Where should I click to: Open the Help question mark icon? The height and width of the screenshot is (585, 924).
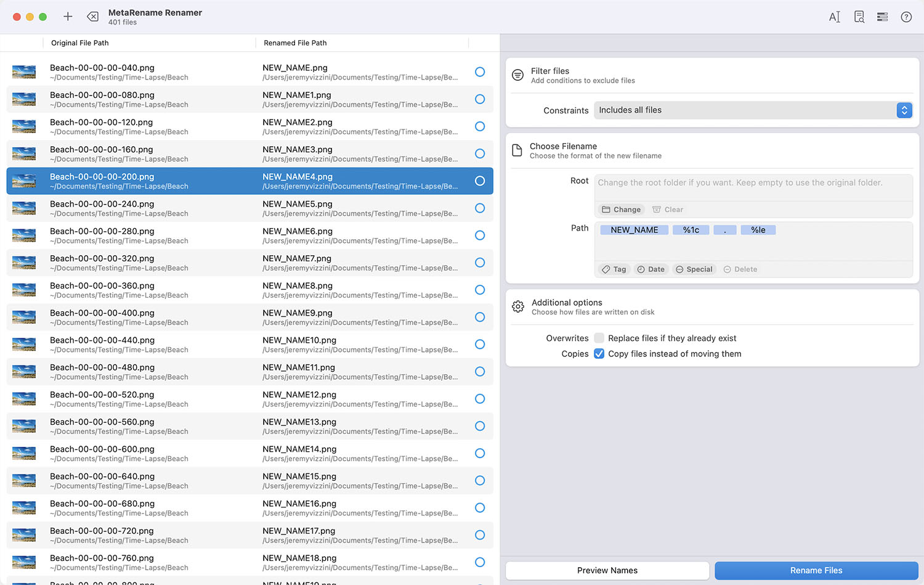[x=906, y=17]
